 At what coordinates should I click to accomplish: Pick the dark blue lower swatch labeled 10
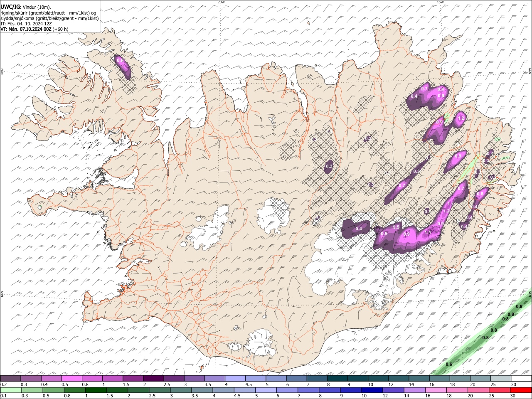point(372,390)
